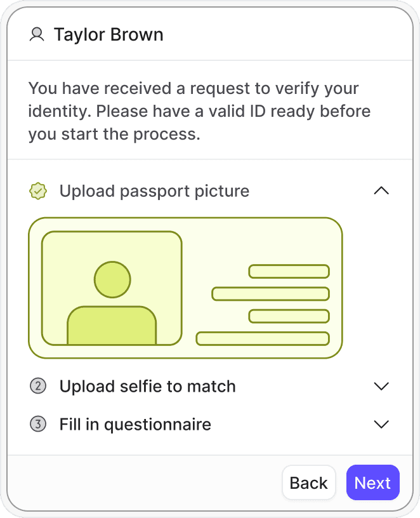Click the top text line on ID card
This screenshot has height=518, width=420.
coord(289,272)
